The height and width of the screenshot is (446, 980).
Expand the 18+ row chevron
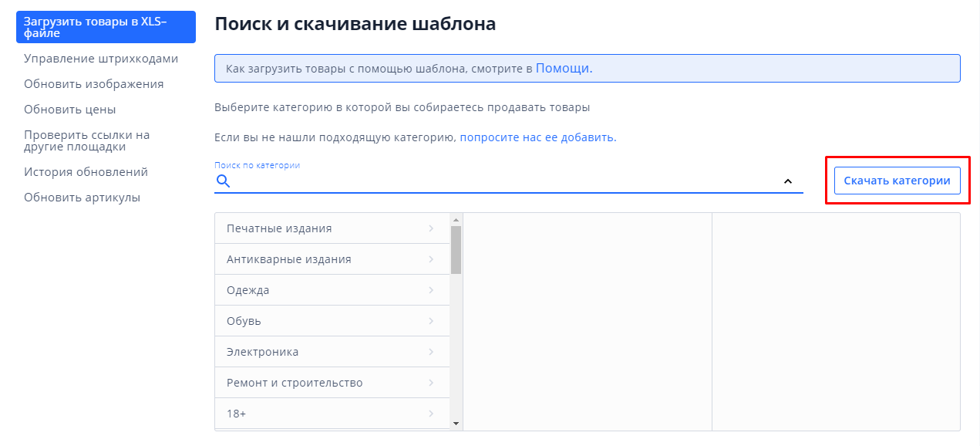pos(431,414)
